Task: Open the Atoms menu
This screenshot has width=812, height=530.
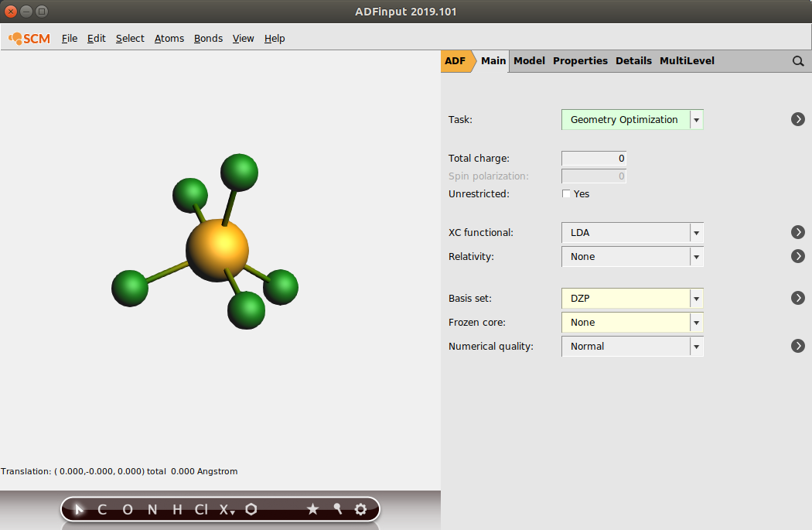Action: click(x=169, y=39)
